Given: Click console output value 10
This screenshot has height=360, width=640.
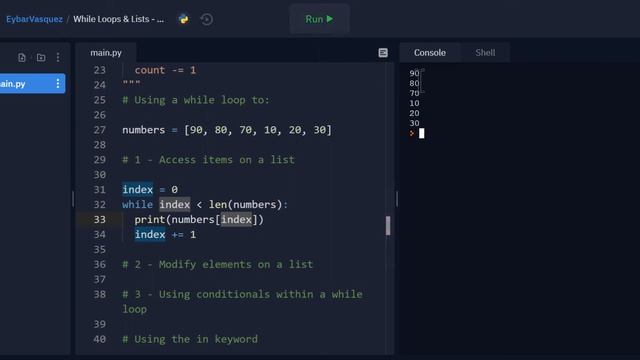Looking at the screenshot, I should pyautogui.click(x=414, y=103).
